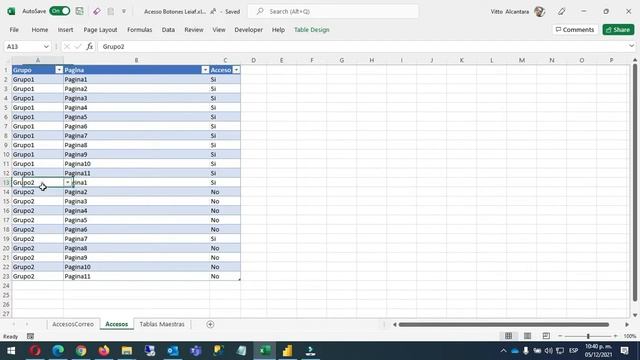Expand the Name Box dropdown
The height and width of the screenshot is (360, 640).
click(46, 47)
